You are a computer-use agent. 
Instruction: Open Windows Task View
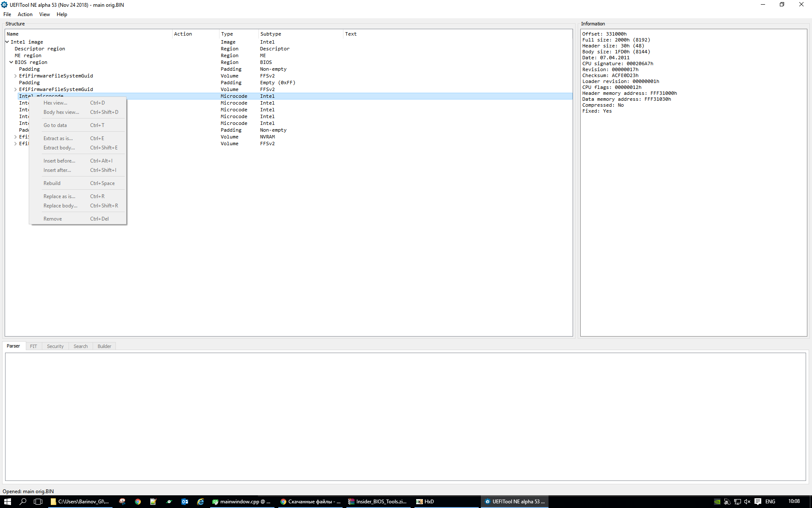tap(38, 502)
